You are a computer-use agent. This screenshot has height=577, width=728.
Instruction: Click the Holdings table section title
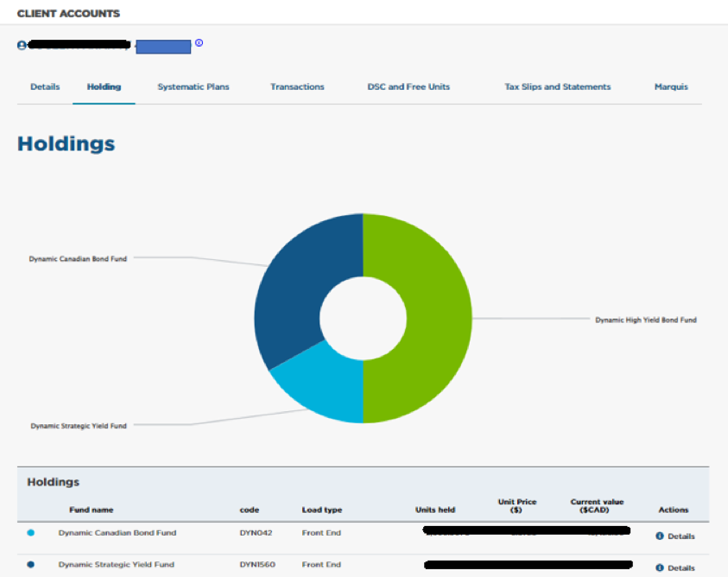(x=53, y=482)
